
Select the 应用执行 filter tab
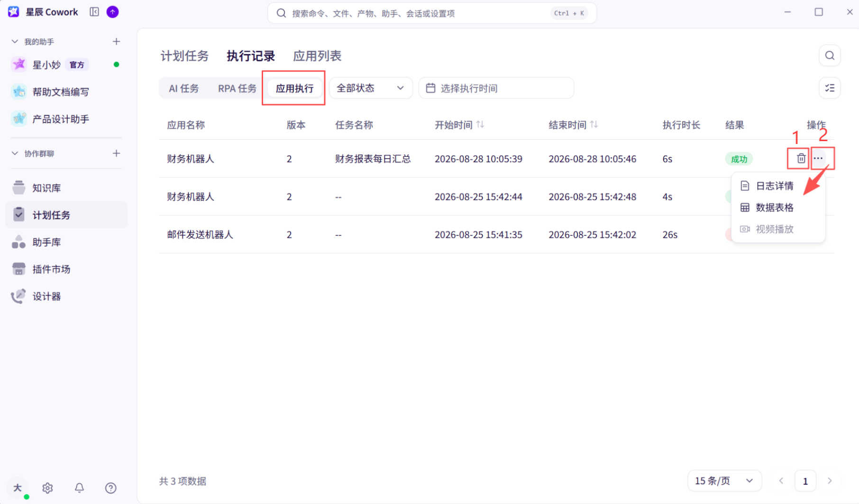[294, 89]
